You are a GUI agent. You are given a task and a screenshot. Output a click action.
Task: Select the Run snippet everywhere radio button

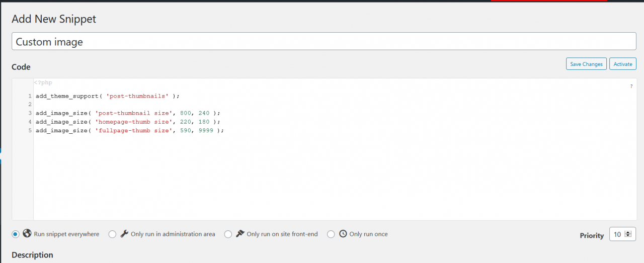[16, 234]
